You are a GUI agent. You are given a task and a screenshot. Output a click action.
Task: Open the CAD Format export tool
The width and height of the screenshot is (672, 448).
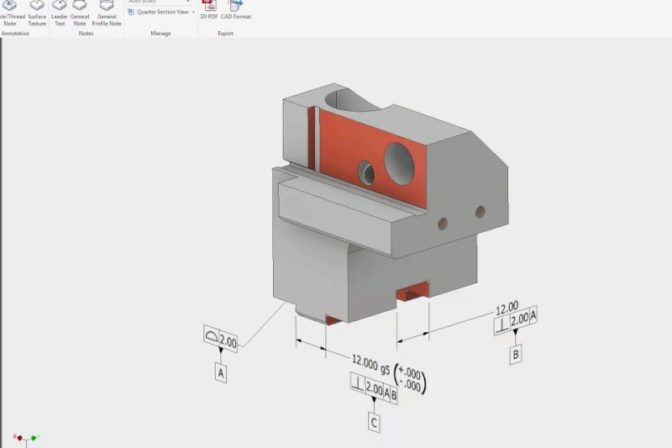click(235, 8)
